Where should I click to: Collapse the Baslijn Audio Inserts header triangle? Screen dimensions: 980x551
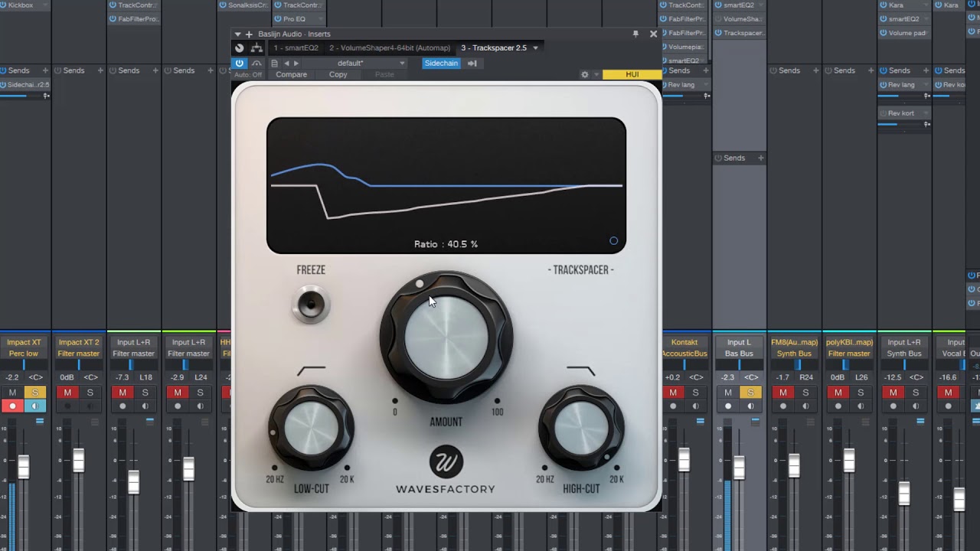point(237,34)
